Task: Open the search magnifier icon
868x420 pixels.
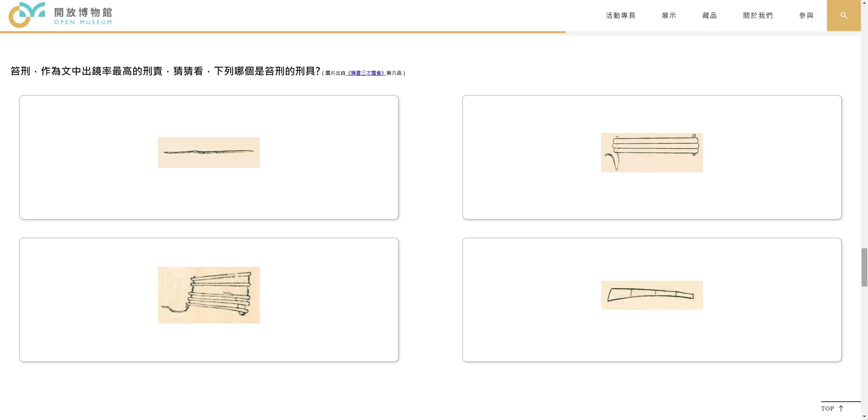Action: click(x=844, y=16)
